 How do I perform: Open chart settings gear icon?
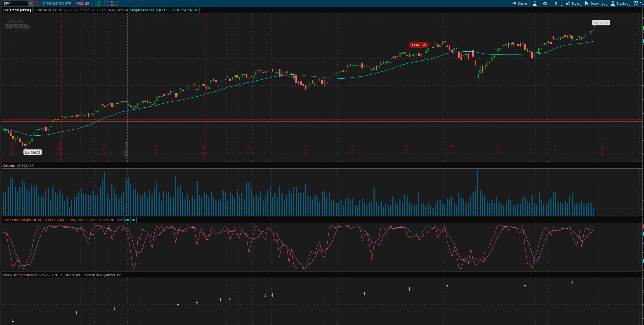pyautogui.click(x=545, y=3)
